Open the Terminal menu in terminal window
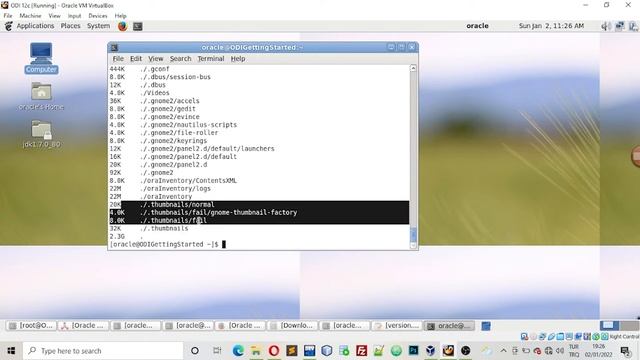640x360 pixels. click(211, 59)
